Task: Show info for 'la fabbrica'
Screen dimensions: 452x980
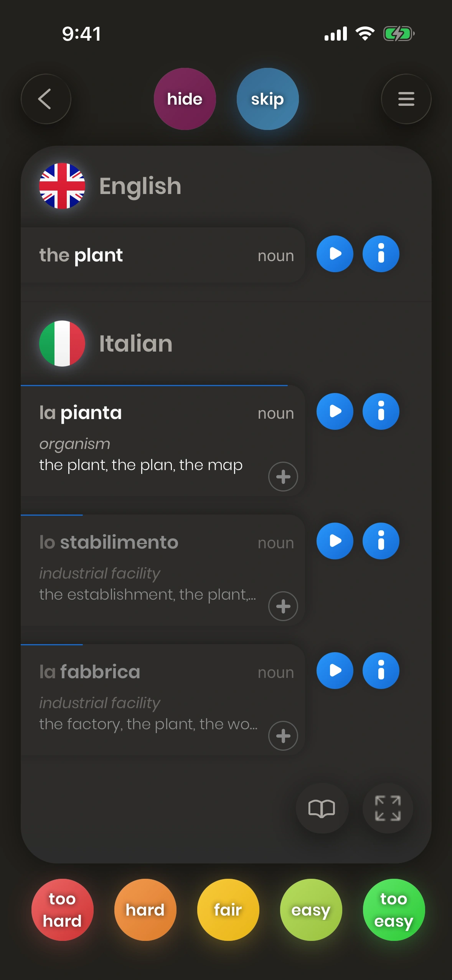Action: [x=381, y=671]
